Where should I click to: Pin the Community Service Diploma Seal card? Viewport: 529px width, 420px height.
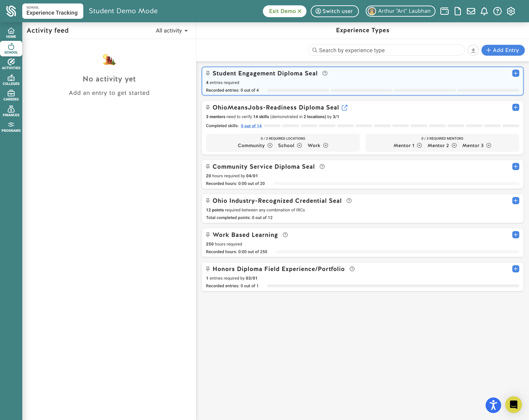click(x=208, y=167)
